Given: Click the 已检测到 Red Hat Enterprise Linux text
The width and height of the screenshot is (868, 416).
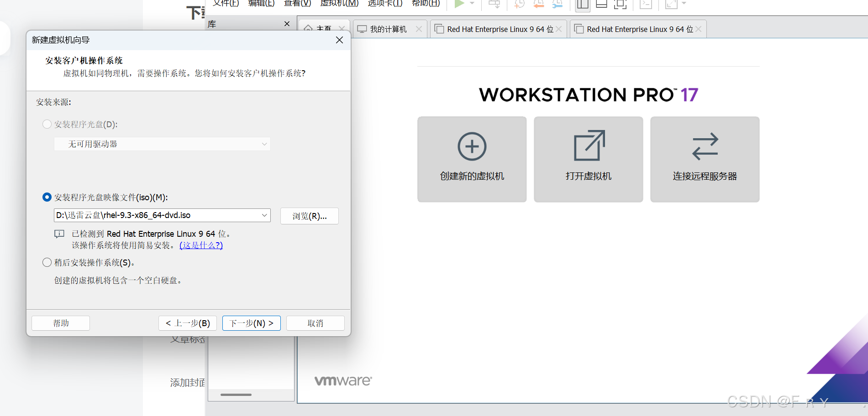Looking at the screenshot, I should [151, 234].
